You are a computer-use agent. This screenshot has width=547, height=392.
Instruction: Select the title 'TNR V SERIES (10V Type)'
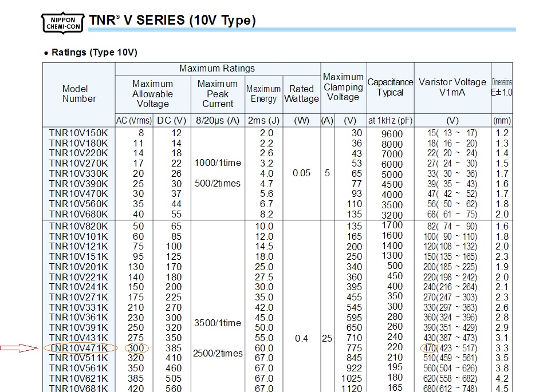pos(172,20)
